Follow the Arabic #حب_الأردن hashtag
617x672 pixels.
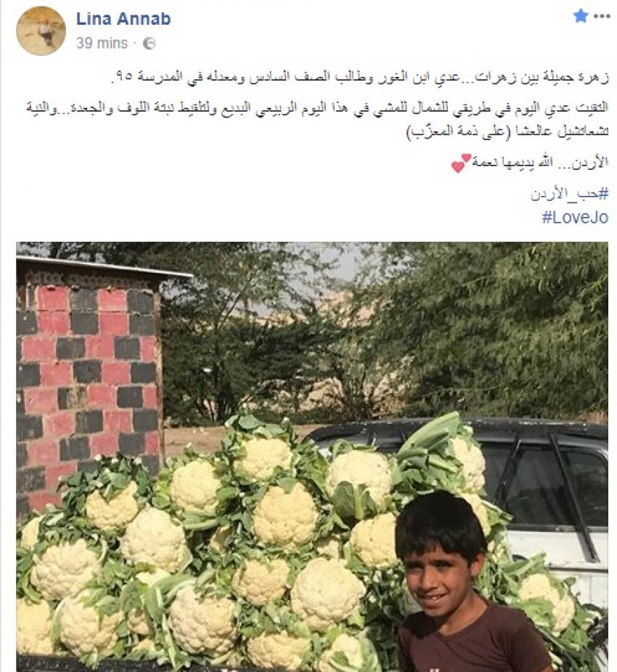570,194
